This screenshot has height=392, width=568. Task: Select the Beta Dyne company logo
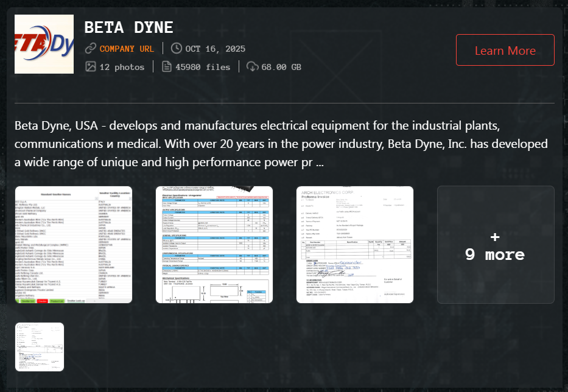click(x=44, y=43)
